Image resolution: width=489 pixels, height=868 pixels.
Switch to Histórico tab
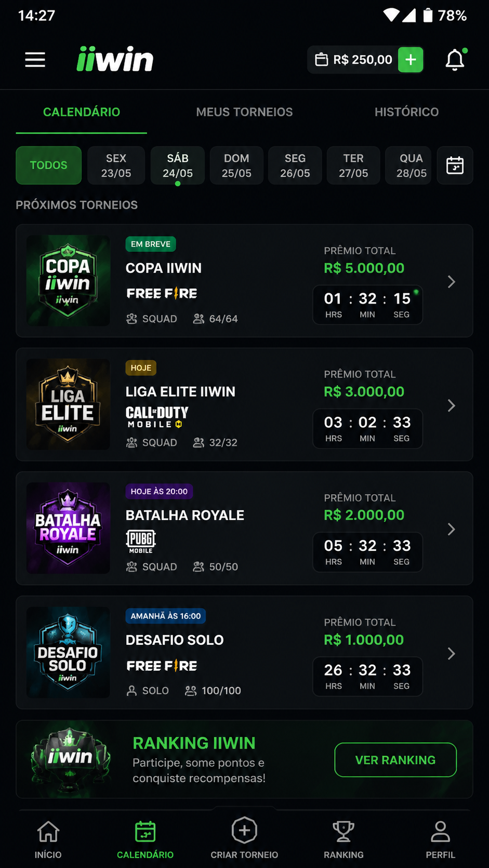(x=406, y=112)
